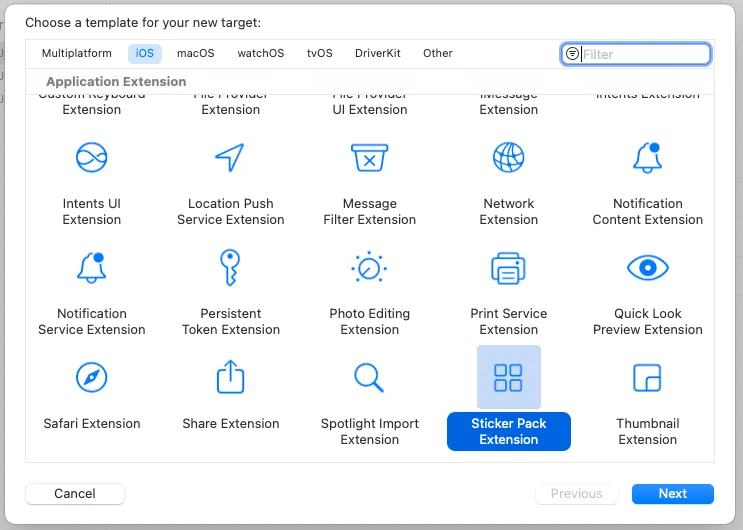743x530 pixels.
Task: Select the Print Service Extension printer icon
Action: coord(508,268)
